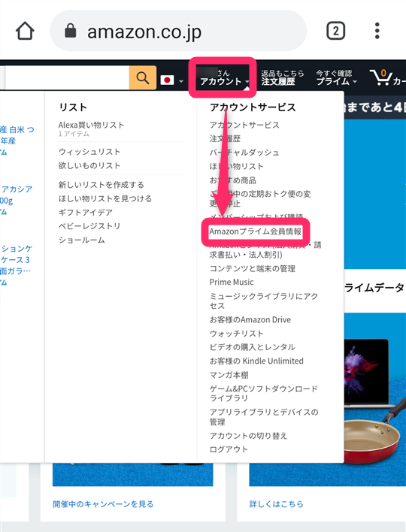Click ログアウト to sign out
Image resolution: width=406 pixels, height=532 pixels.
pos(229,449)
